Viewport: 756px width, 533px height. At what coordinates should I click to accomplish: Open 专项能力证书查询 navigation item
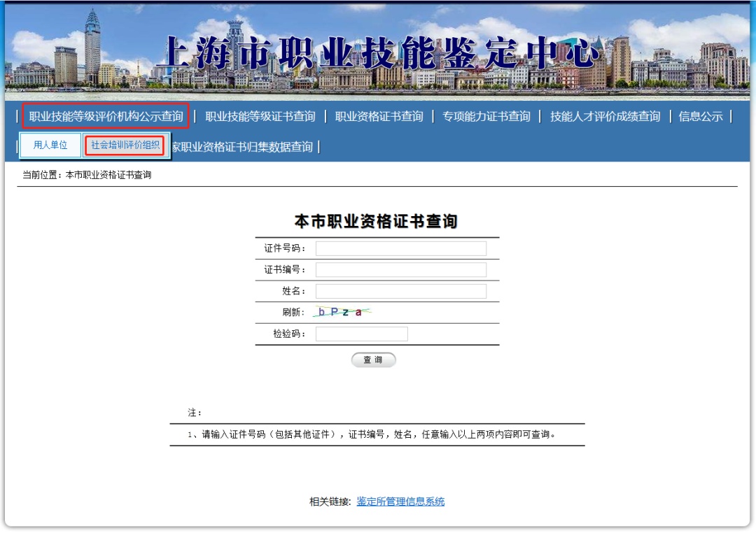486,117
